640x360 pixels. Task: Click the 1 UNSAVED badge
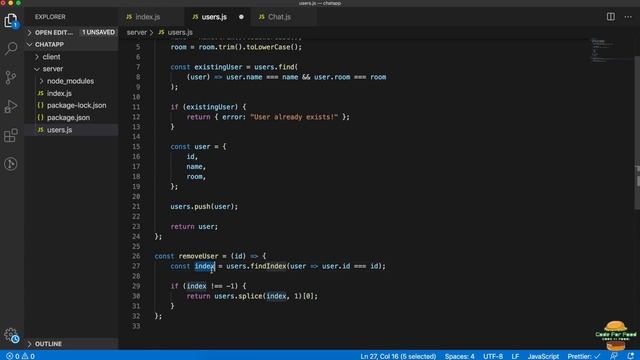click(x=98, y=32)
